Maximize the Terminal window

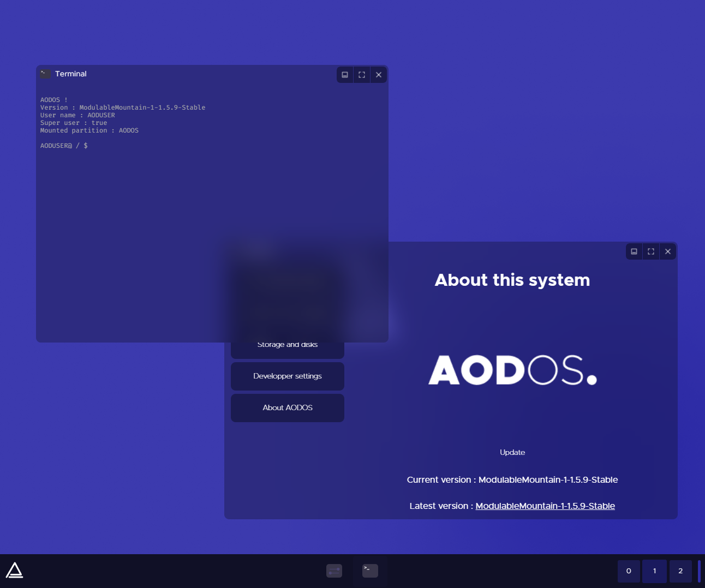(362, 75)
